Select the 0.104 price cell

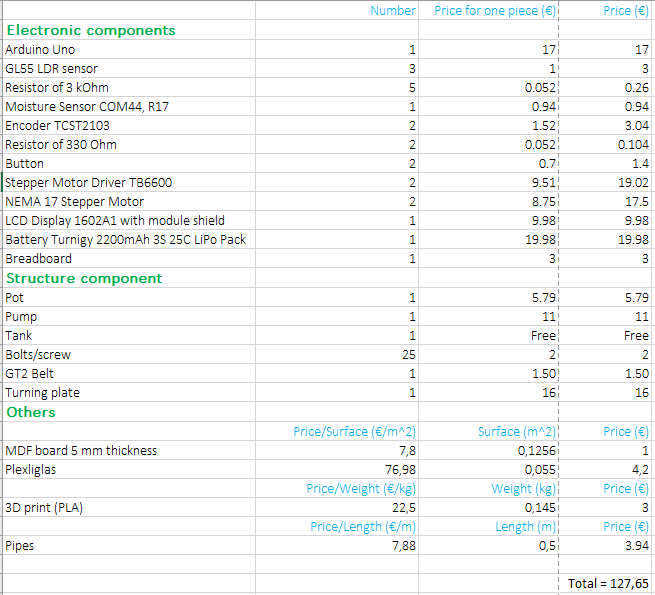point(605,145)
